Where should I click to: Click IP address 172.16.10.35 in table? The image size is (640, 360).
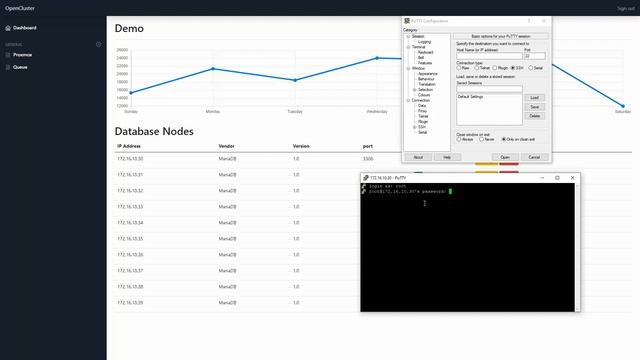coord(130,239)
